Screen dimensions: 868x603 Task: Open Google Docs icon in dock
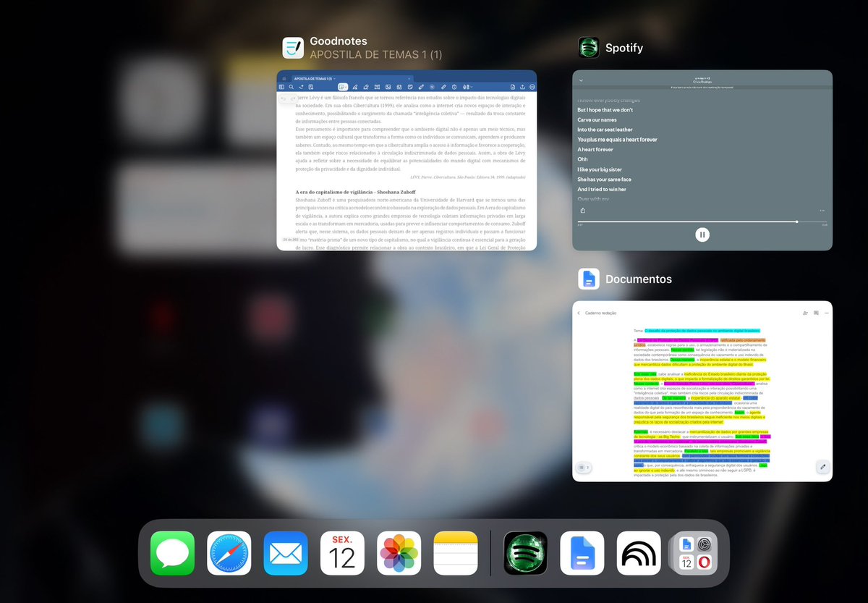click(x=582, y=553)
